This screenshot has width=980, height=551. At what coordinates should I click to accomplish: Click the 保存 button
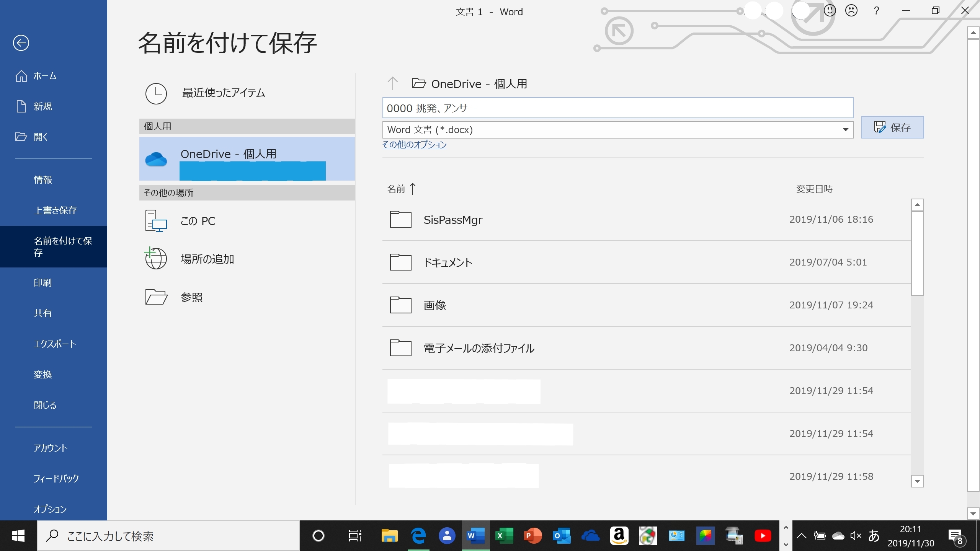(892, 127)
